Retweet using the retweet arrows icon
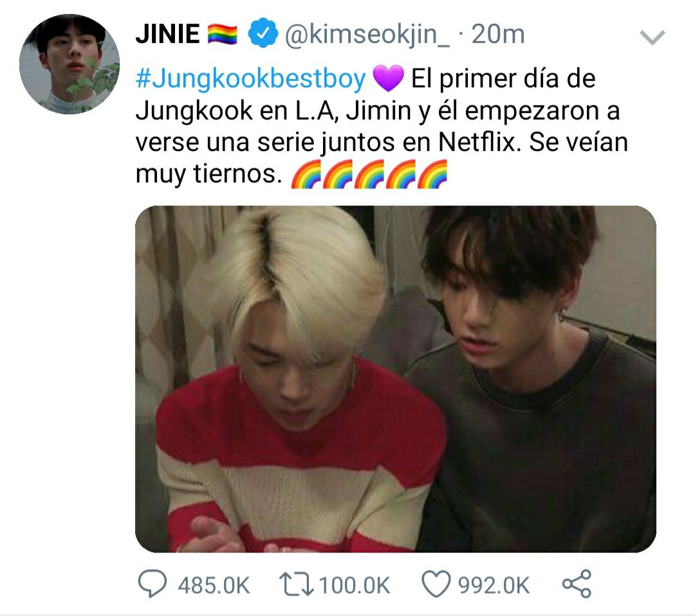Viewport: 695px width, 616px height. click(297, 584)
